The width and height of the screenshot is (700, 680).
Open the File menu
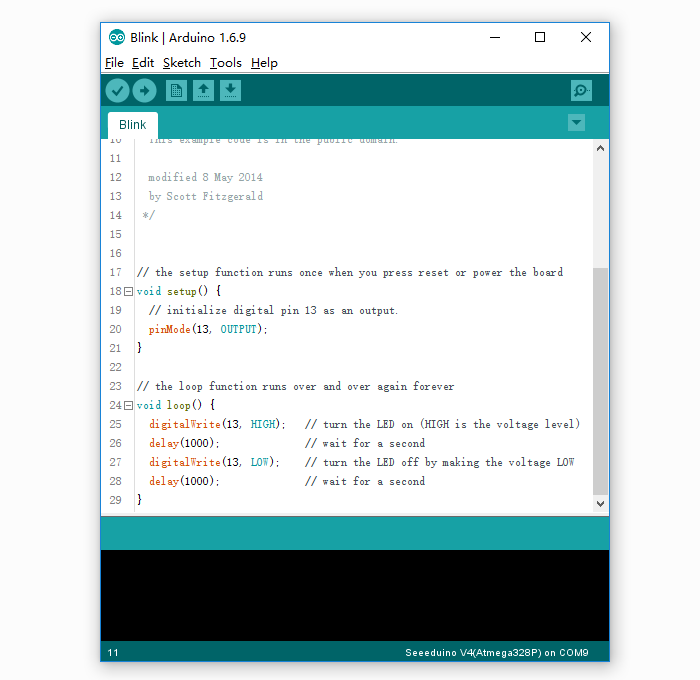click(114, 63)
